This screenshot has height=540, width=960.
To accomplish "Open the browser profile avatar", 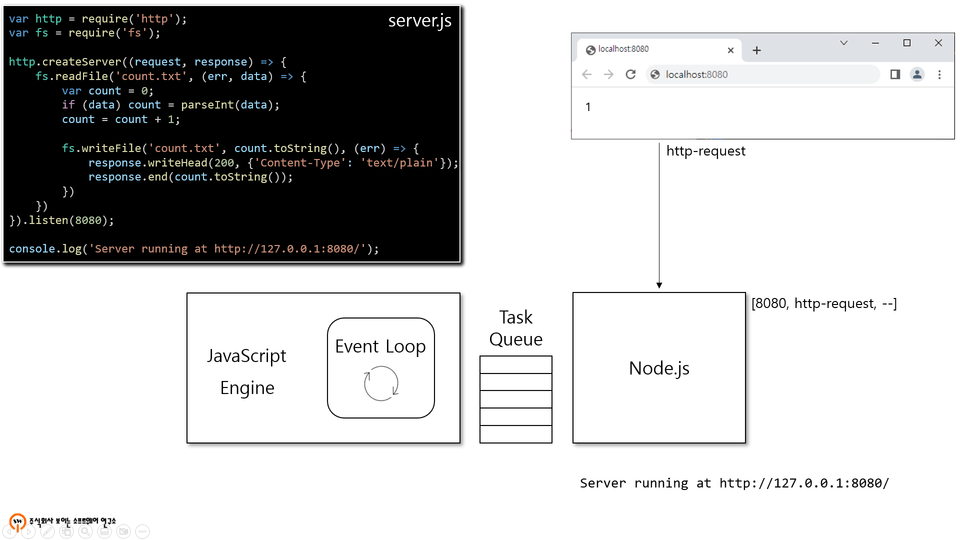I will tap(917, 74).
